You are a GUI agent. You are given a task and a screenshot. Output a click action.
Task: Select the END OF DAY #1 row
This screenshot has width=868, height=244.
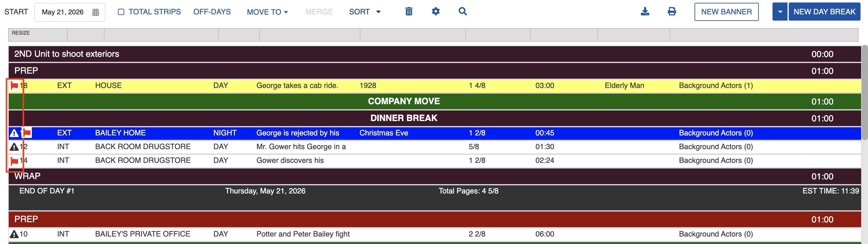click(x=435, y=198)
